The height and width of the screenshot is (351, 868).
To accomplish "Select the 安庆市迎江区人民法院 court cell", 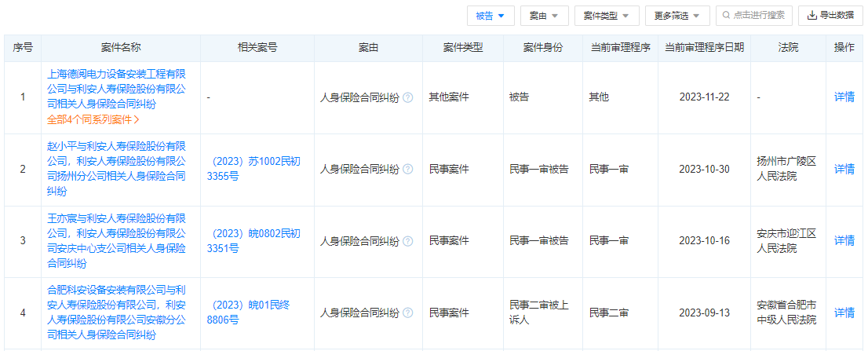I will pyautogui.click(x=788, y=241).
